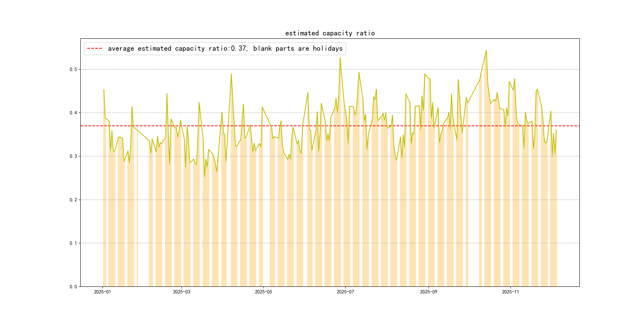Click the red dashed line sample in legend
This screenshot has height=322, width=644.
[x=94, y=48]
